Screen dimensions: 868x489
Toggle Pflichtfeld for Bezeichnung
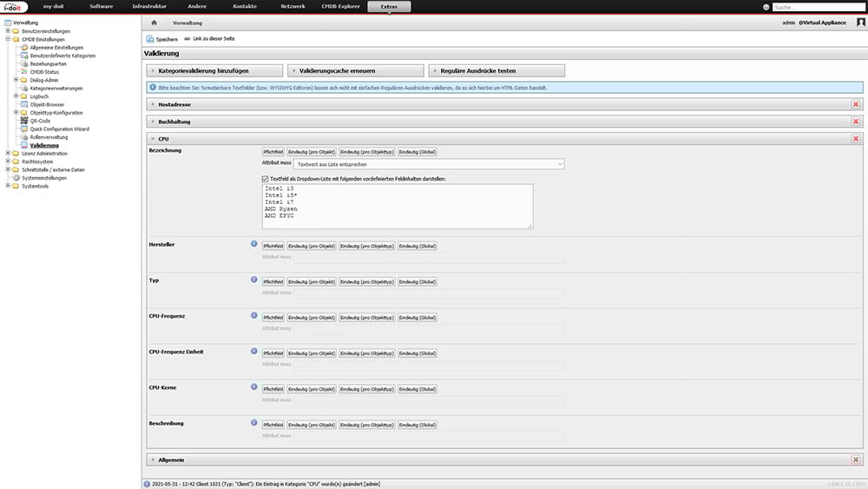[x=273, y=151]
